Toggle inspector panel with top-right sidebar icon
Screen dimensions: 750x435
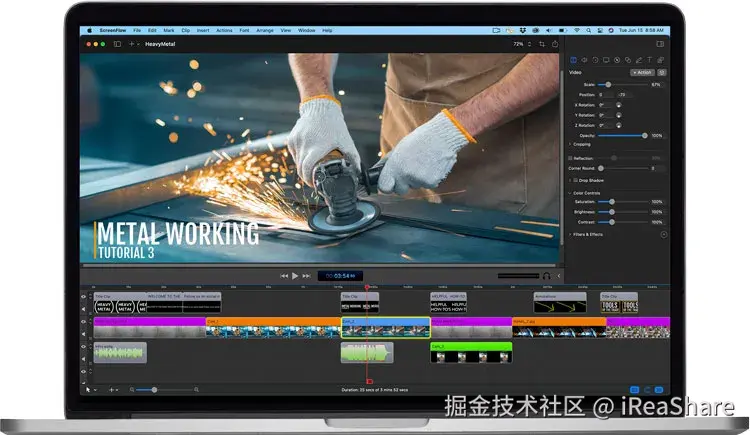[660, 44]
